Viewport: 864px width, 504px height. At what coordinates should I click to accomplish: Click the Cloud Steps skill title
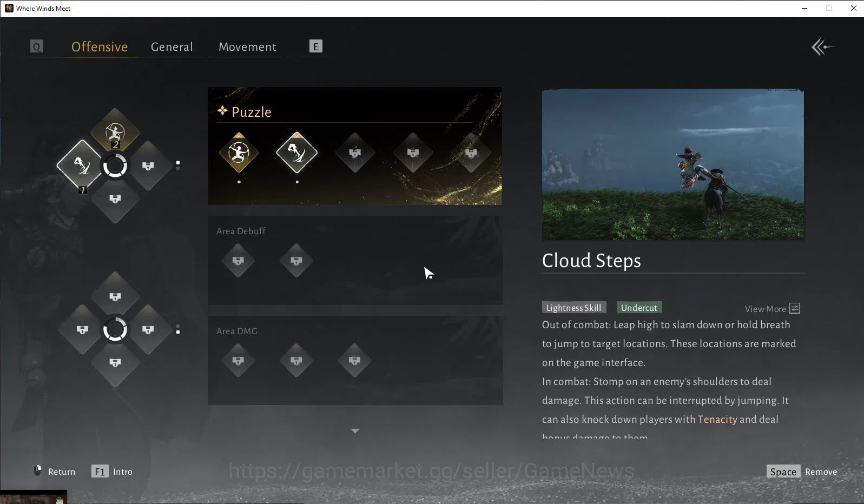[x=591, y=261]
